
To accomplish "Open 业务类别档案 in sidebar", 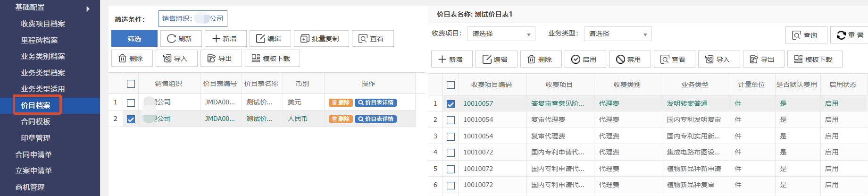I will (43, 56).
